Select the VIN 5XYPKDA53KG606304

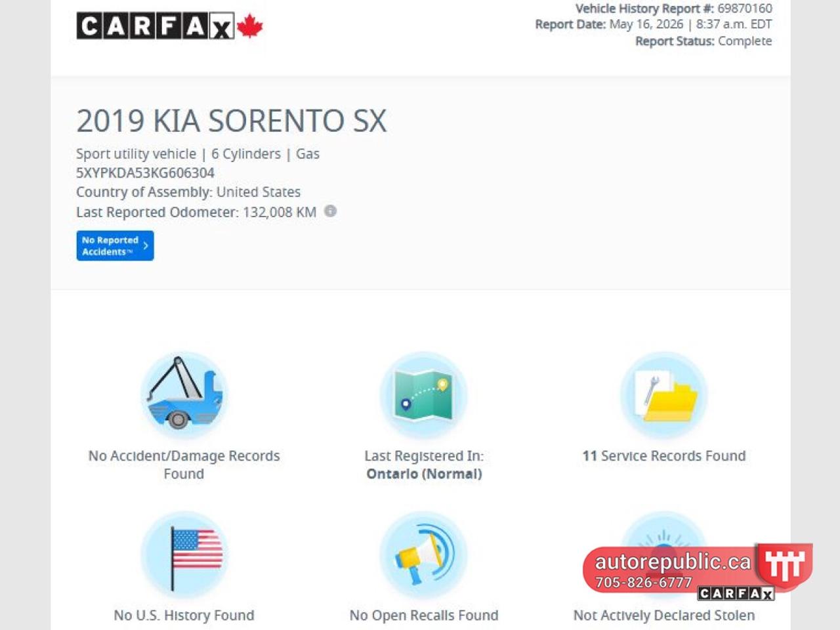point(145,173)
